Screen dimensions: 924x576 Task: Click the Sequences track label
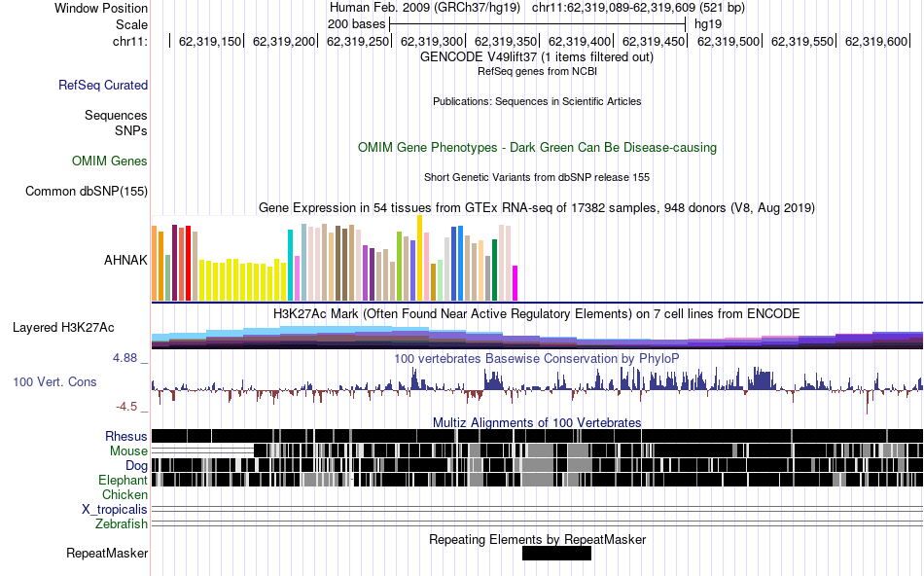click(x=116, y=115)
